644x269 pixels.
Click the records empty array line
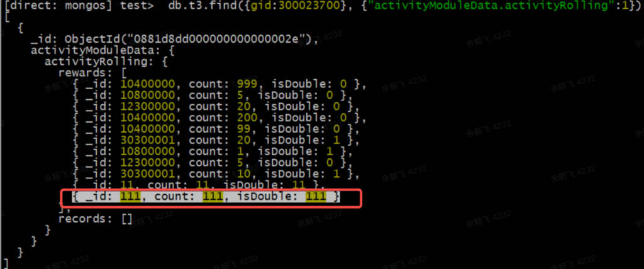(x=96, y=219)
